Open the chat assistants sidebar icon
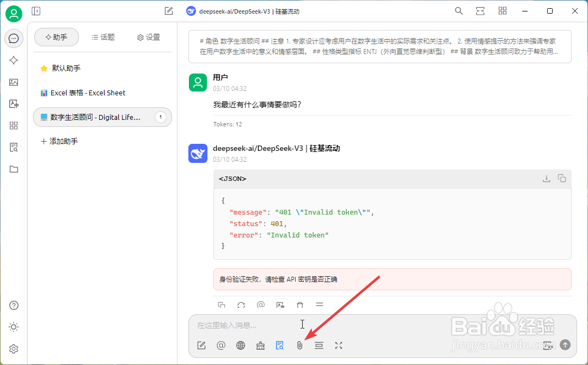The image size is (588, 365). [x=14, y=38]
